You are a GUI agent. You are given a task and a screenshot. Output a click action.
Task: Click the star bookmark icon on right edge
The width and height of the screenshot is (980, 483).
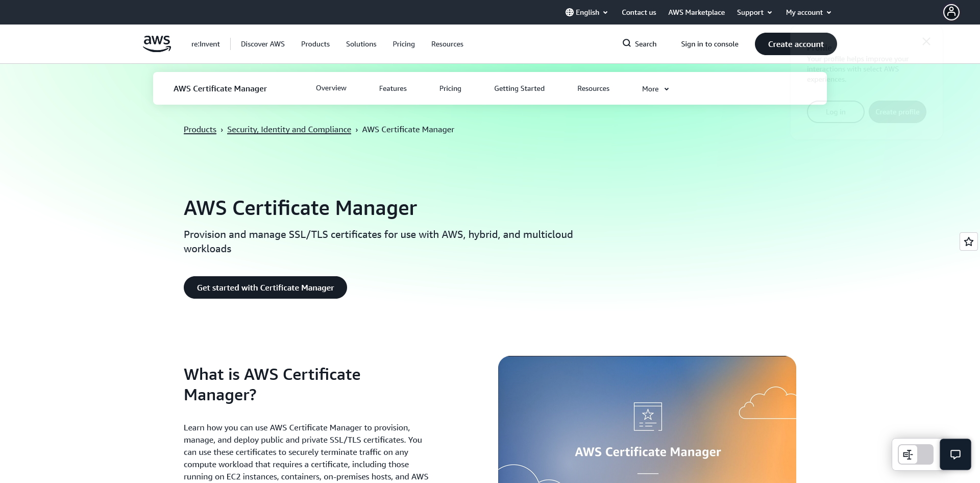[x=968, y=241]
